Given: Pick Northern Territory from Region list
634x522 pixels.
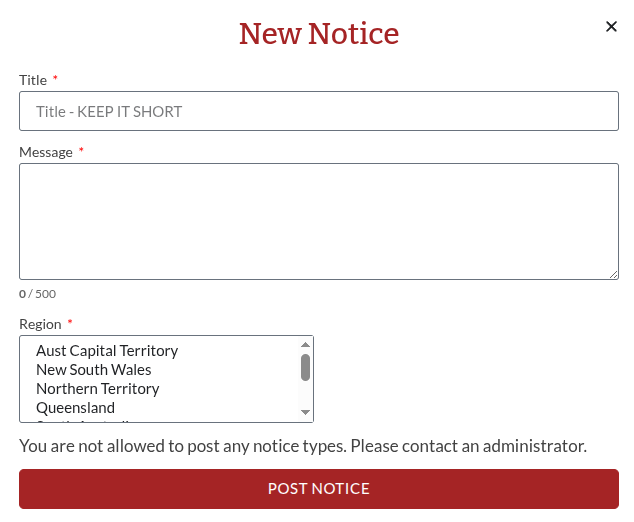Looking at the screenshot, I should (x=98, y=389).
